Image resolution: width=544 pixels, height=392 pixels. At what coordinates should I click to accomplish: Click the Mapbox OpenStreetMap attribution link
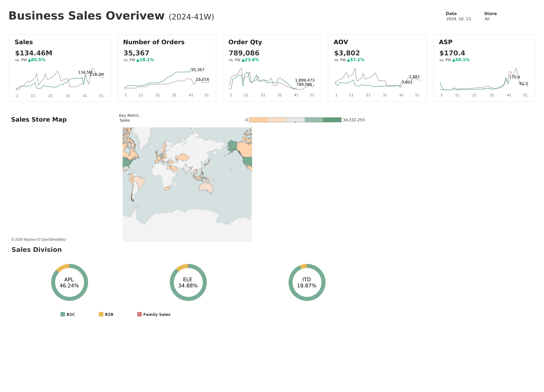tap(38, 239)
